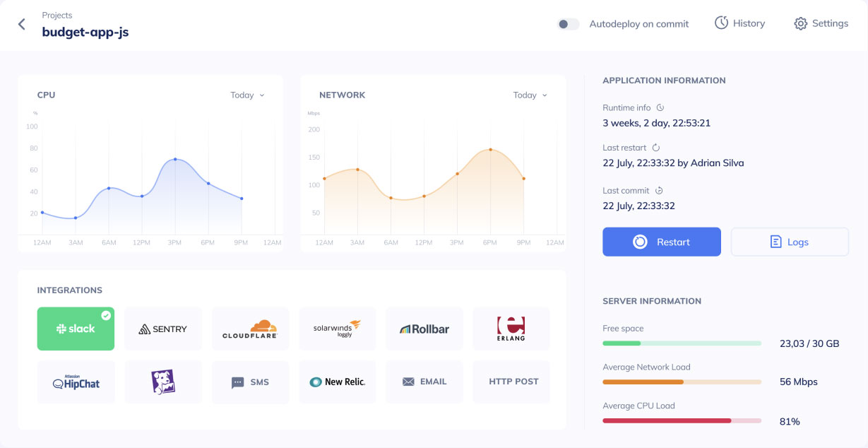Select the Cloudflare integration

pos(250,329)
